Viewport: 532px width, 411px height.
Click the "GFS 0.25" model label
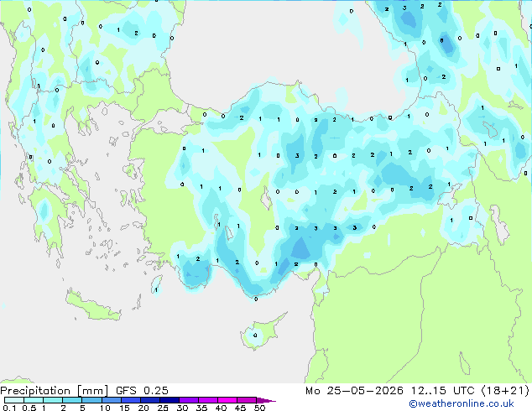coord(142,391)
